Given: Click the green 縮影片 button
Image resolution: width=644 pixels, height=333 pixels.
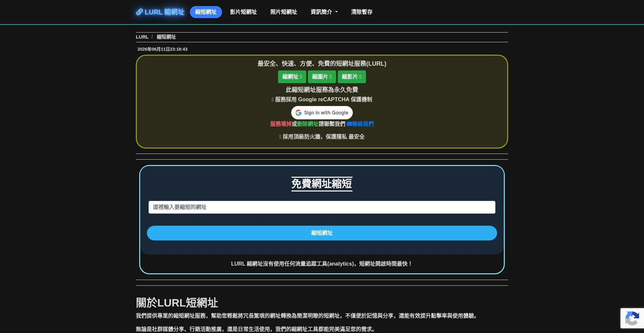Looking at the screenshot, I should (352, 77).
